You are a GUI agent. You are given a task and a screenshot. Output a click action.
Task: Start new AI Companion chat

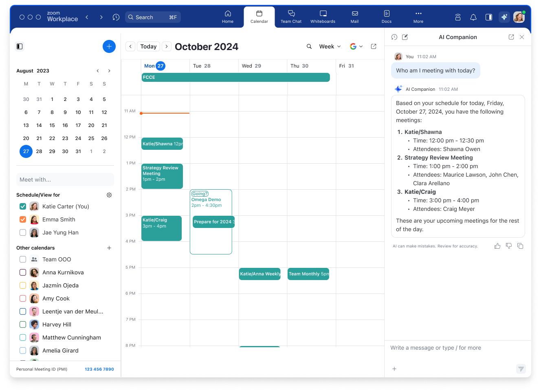pyautogui.click(x=405, y=37)
